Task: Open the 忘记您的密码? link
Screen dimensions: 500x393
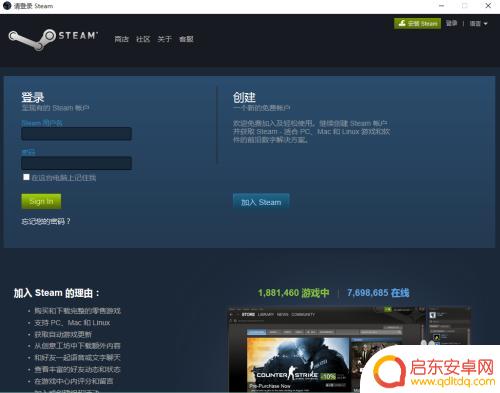Action: pyautogui.click(x=46, y=221)
